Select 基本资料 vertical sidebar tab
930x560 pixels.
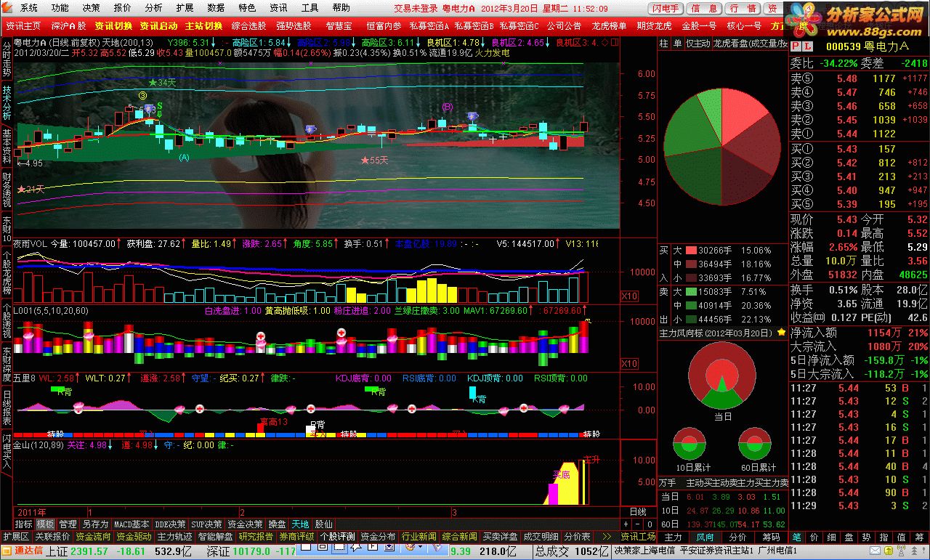(x=7, y=147)
